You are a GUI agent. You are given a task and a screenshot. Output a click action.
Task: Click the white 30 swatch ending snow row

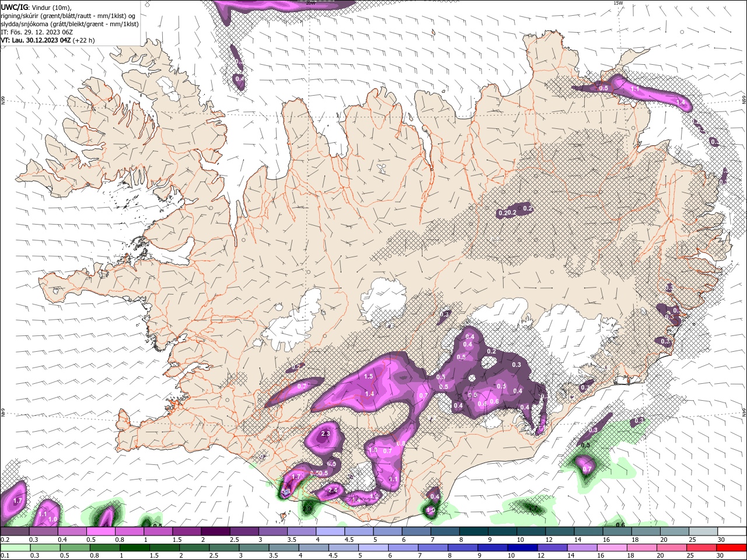[x=732, y=531]
